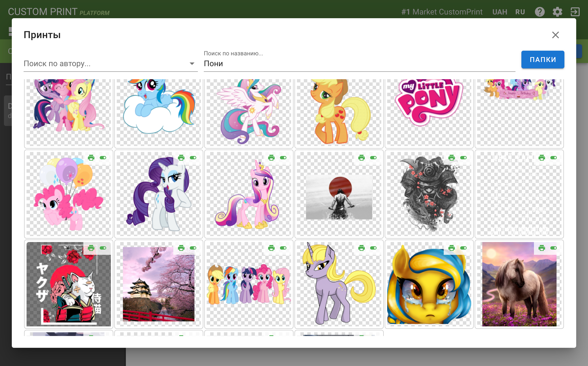Open settings gear icon in header
Image resolution: width=588 pixels, height=366 pixels.
point(557,12)
